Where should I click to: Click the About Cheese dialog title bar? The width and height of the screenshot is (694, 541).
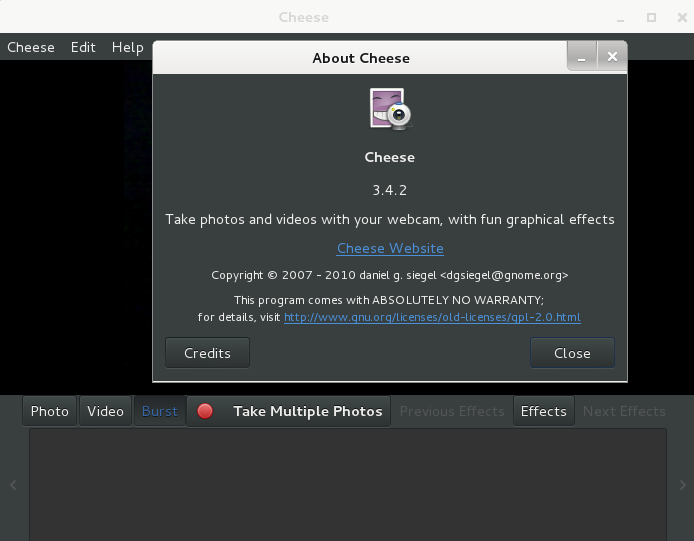[x=361, y=58]
